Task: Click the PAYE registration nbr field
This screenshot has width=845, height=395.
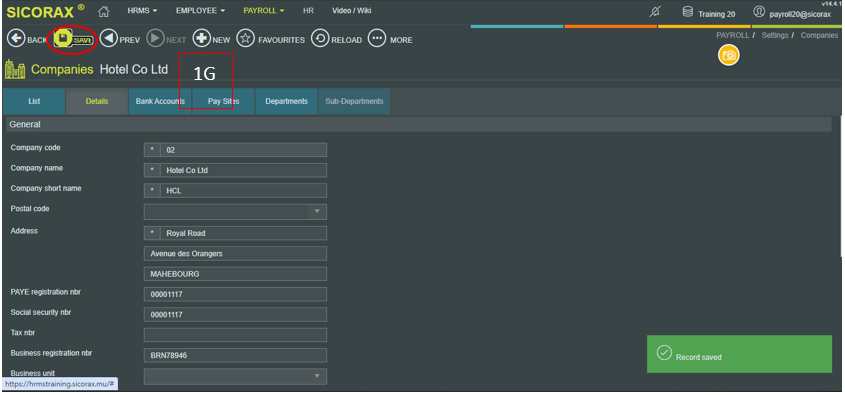Action: pos(235,294)
